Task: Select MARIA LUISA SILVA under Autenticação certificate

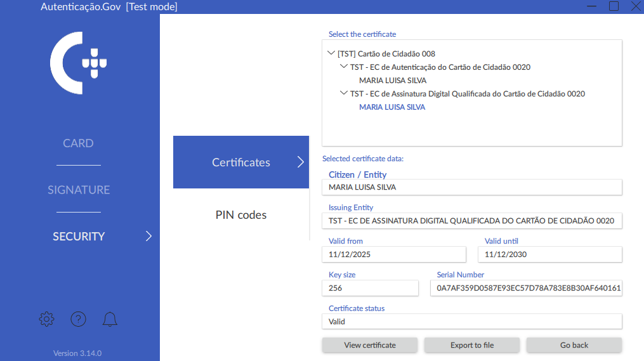Action: [393, 81]
